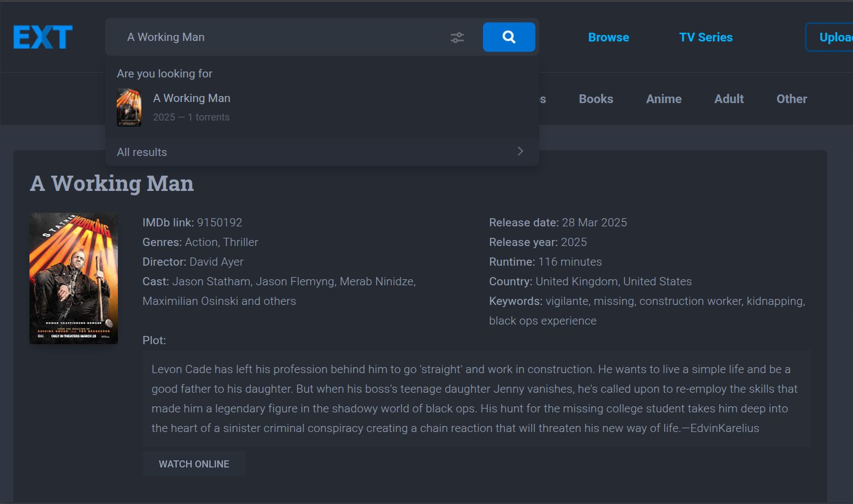Click the plot summary text box

(476, 399)
